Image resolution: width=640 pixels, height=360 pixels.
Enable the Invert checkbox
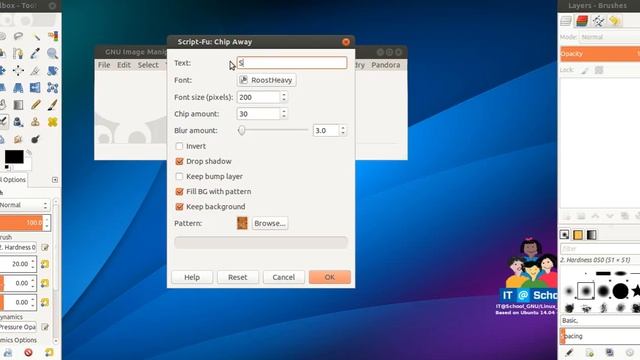(x=179, y=146)
